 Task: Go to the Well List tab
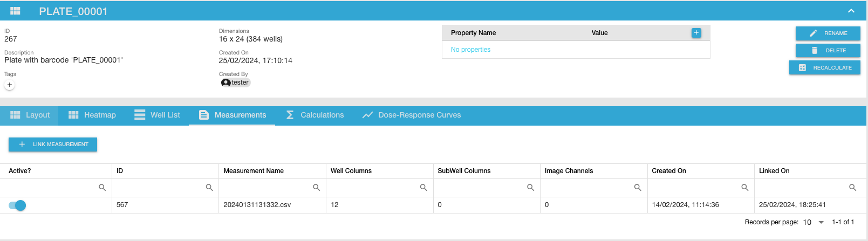pos(158,115)
